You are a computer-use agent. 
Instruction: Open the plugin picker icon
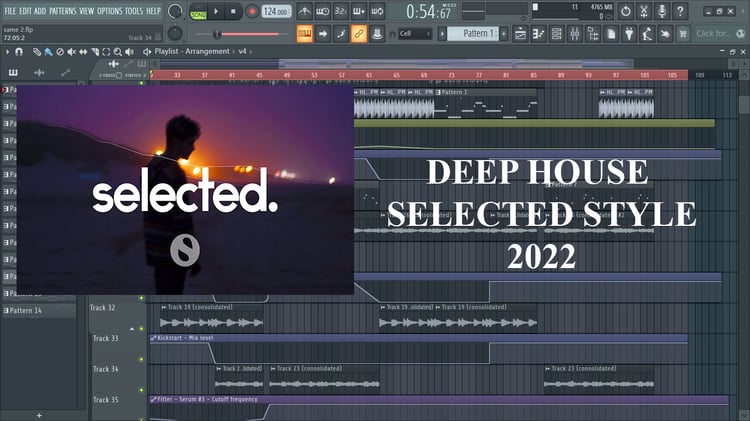click(629, 34)
